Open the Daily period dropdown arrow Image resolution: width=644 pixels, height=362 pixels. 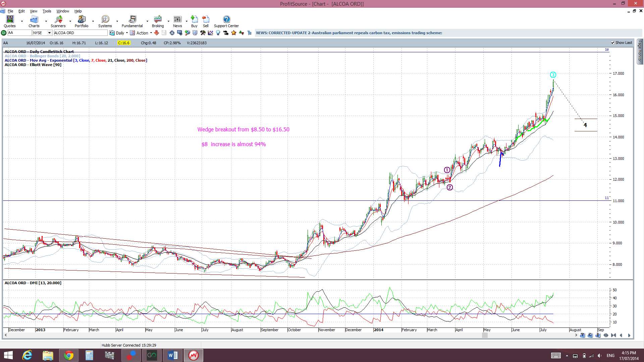coord(127,33)
